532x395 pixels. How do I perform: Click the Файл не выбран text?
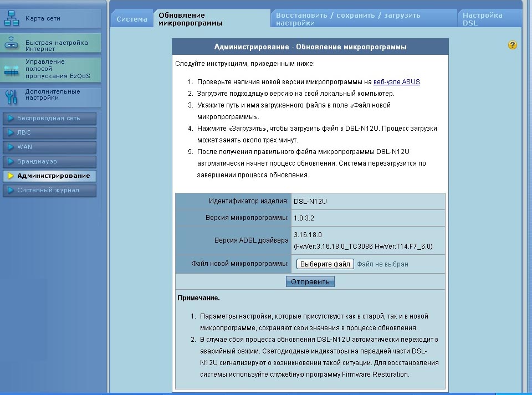coord(382,264)
